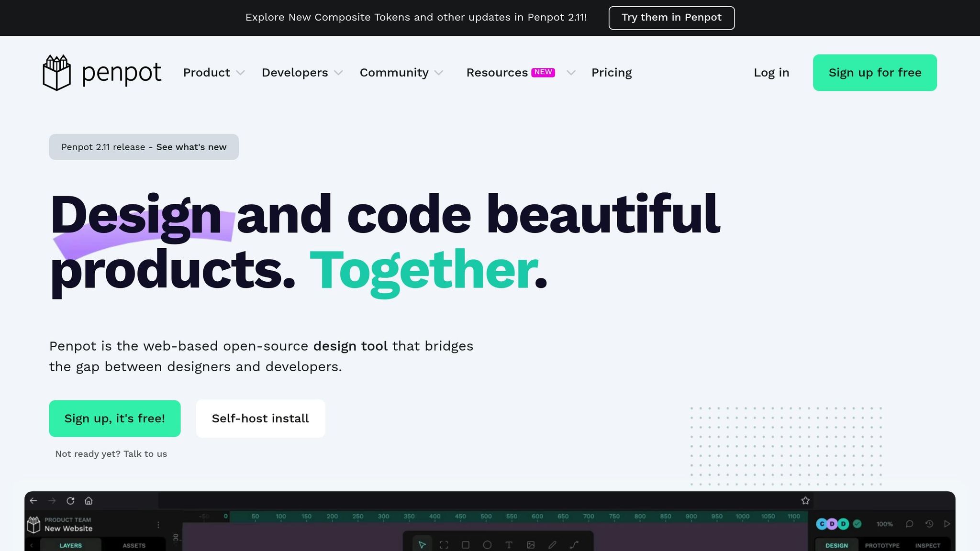The height and width of the screenshot is (551, 980).
Task: Click the reload icon in the mockup browser bar
Action: tap(70, 501)
